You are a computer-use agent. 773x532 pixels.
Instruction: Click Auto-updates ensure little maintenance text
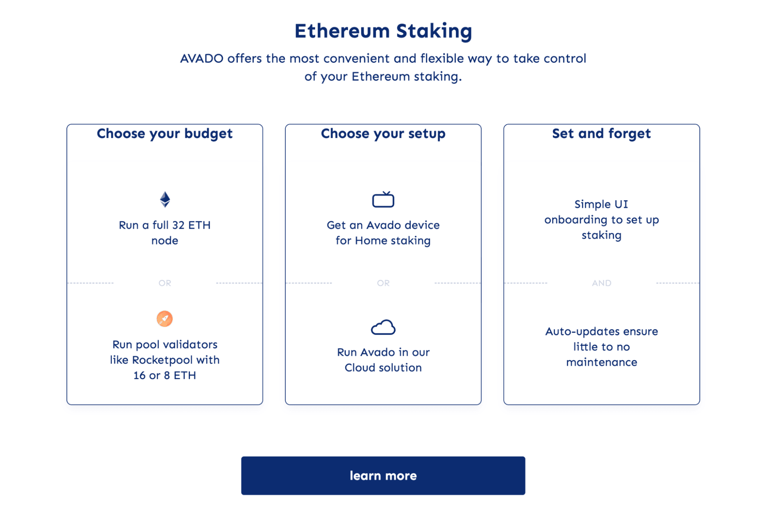[x=602, y=347]
